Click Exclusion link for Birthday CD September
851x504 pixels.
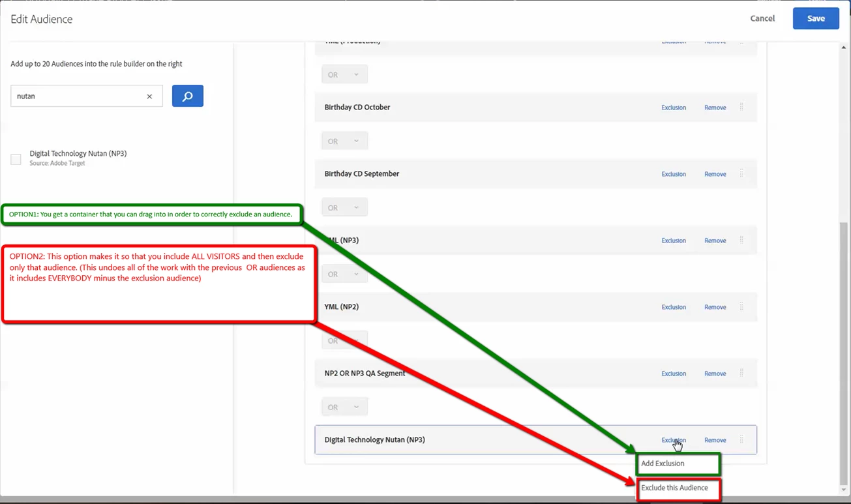[674, 174]
